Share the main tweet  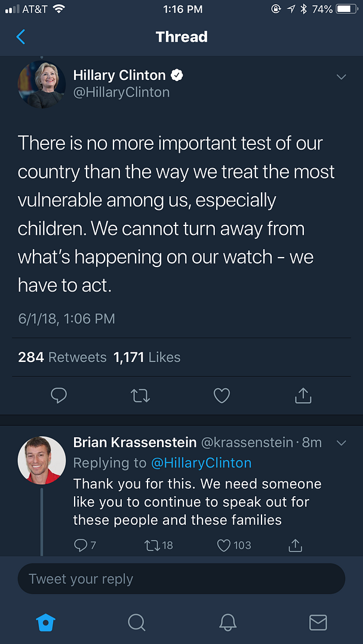click(x=303, y=395)
